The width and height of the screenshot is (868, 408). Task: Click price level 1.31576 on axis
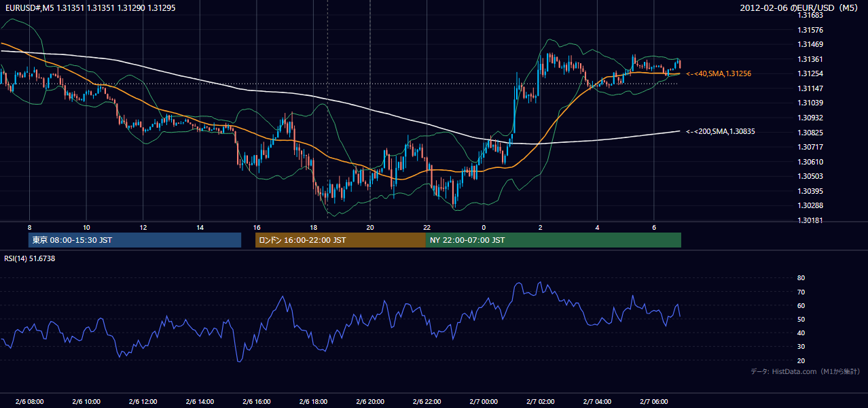coord(812,30)
